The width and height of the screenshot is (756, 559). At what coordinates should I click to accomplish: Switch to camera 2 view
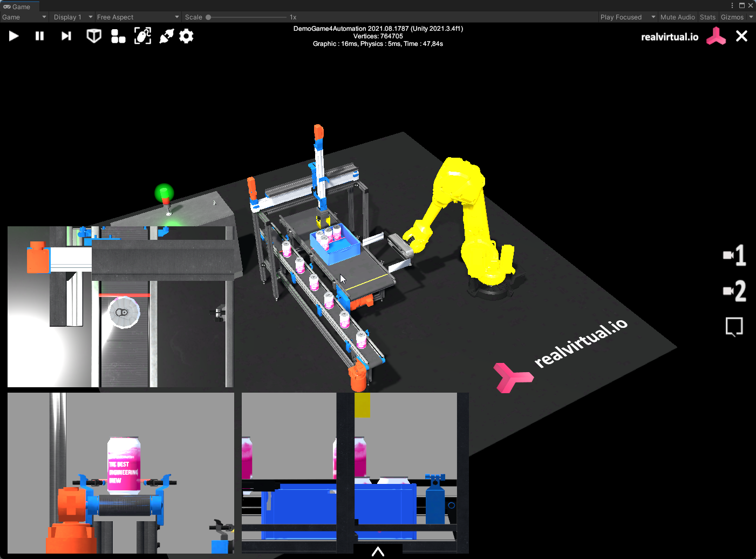(734, 291)
